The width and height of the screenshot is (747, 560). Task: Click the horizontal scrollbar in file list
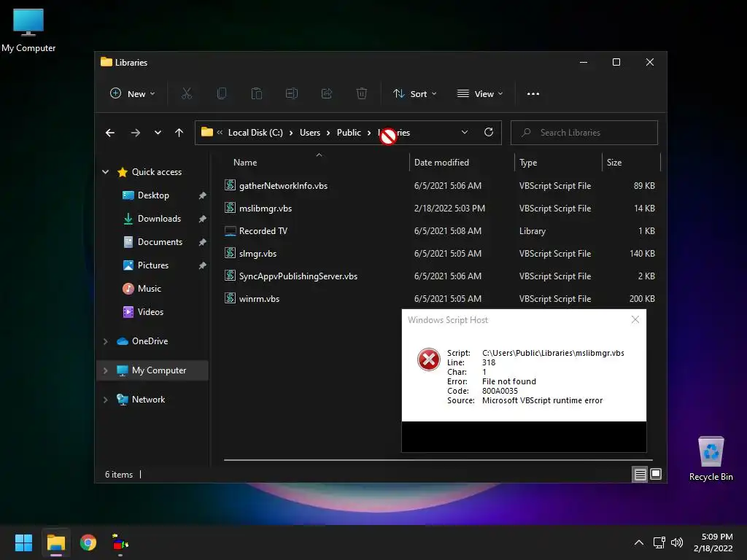[x=438, y=460]
